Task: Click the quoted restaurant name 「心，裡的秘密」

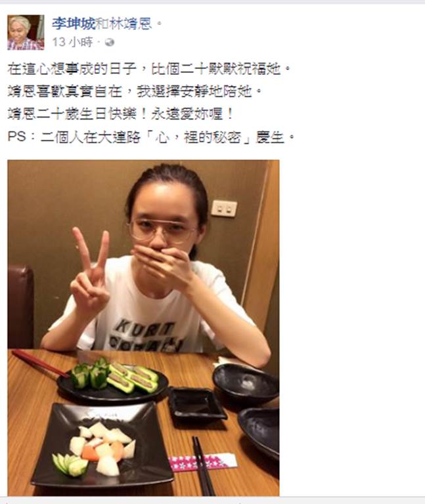Action: click(x=196, y=137)
